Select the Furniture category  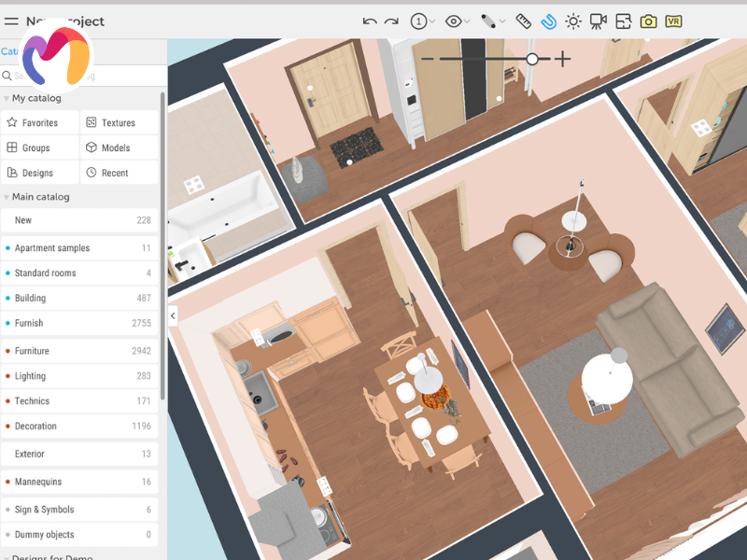[x=79, y=351]
